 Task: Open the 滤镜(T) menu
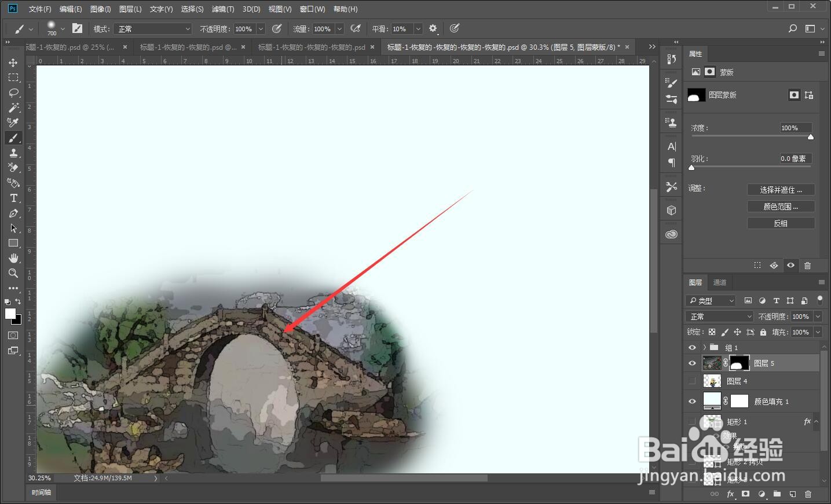[x=223, y=9]
